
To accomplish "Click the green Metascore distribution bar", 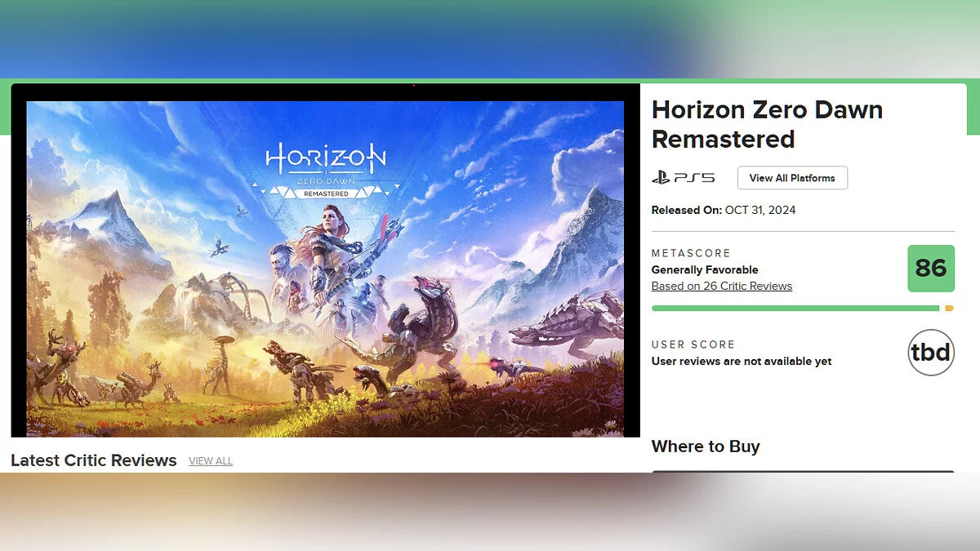I will (x=795, y=309).
